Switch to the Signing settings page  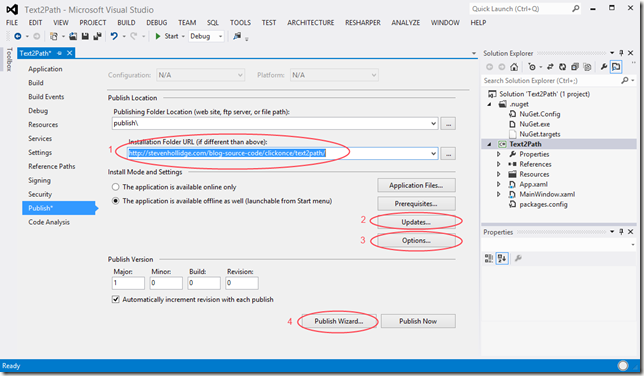(39, 180)
